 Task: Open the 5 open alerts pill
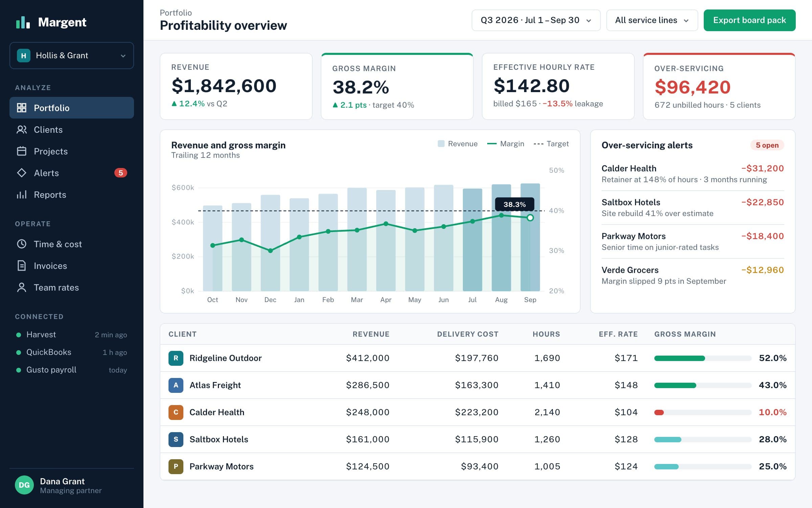tap(767, 145)
